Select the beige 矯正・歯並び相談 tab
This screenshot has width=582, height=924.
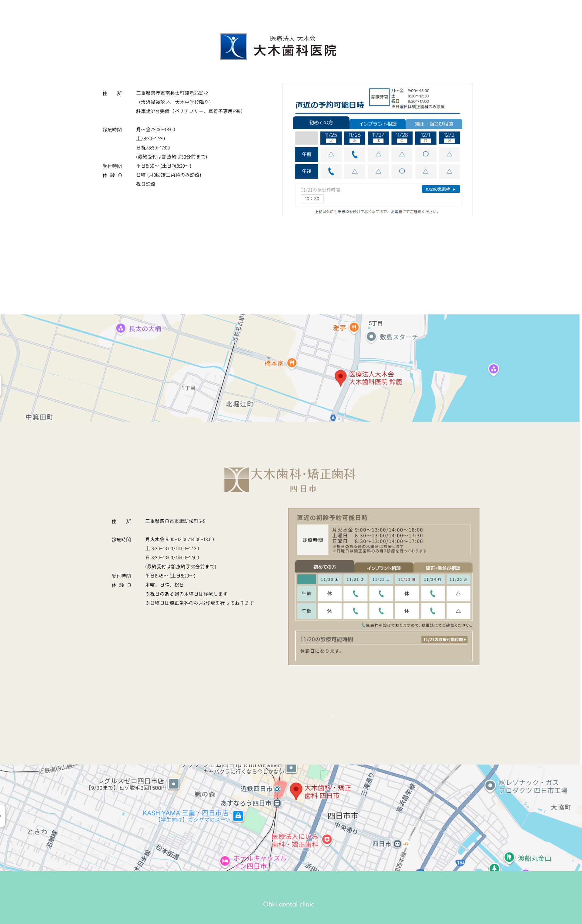[x=443, y=568]
